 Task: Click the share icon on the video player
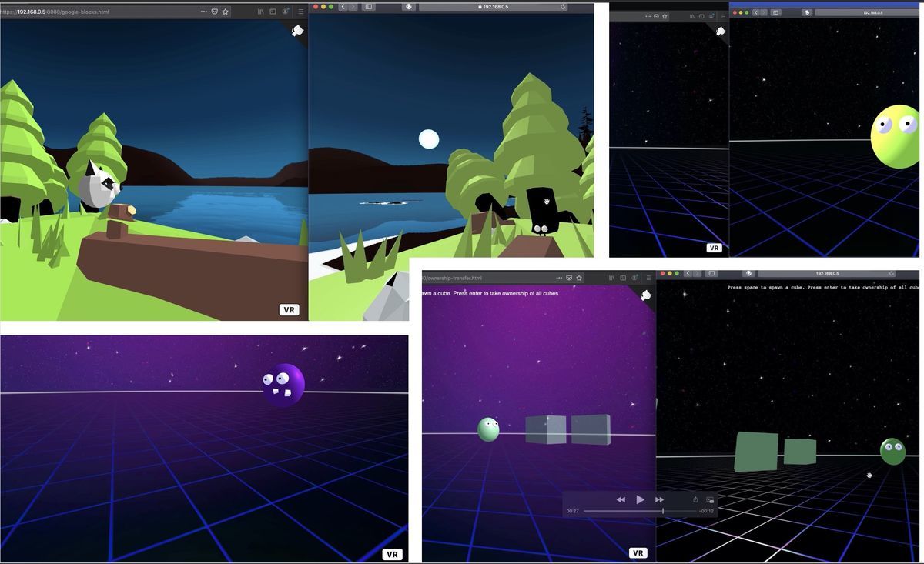[x=695, y=499]
